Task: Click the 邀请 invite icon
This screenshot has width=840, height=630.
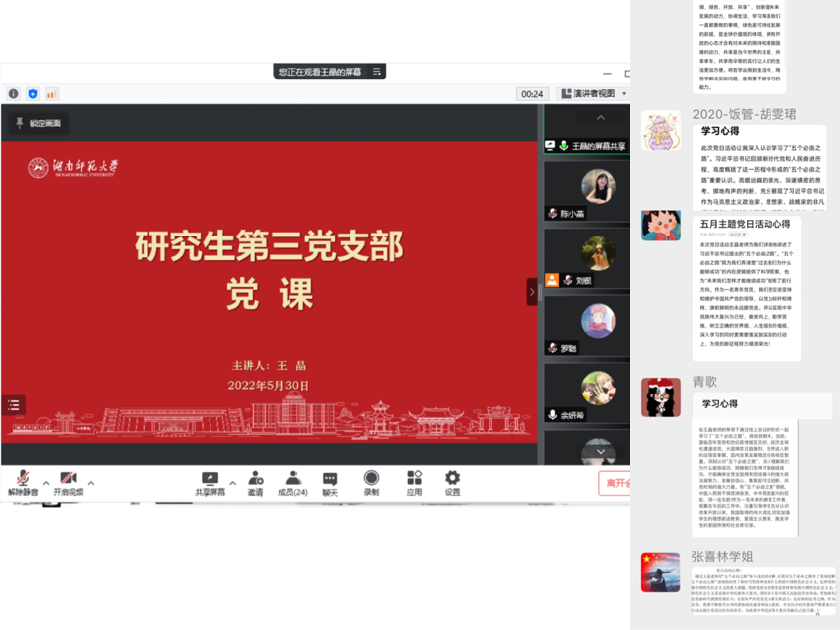Action: [x=256, y=483]
